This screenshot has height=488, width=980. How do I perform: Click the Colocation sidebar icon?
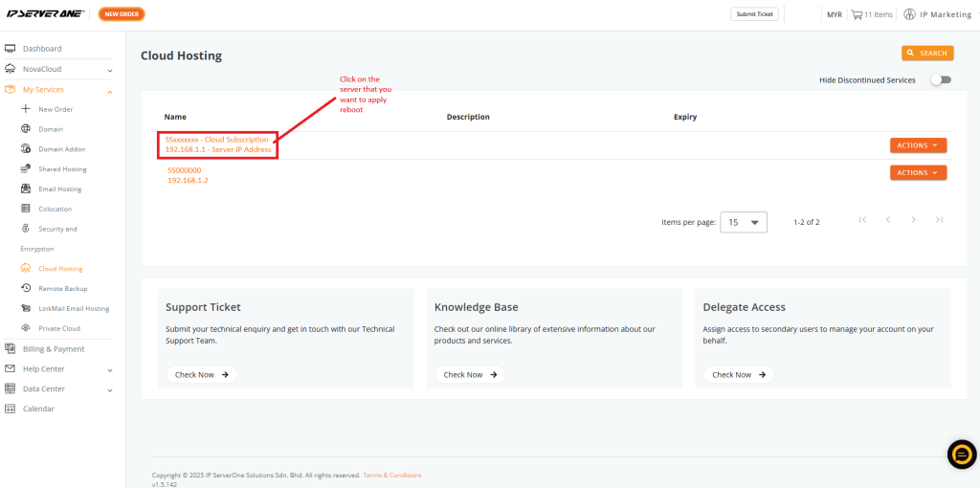point(27,209)
